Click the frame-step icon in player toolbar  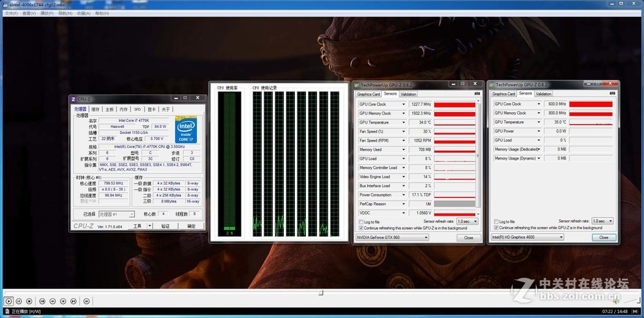pyautogui.click(x=86, y=301)
